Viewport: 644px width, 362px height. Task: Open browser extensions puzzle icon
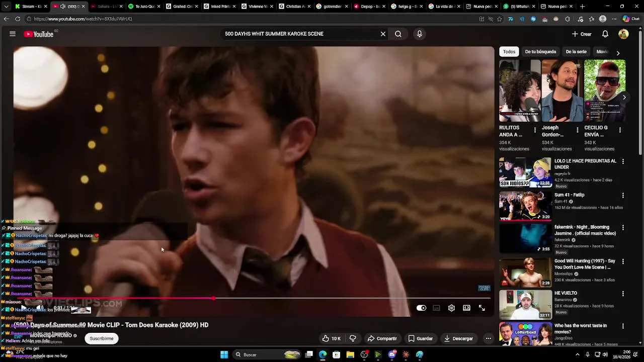568,19
